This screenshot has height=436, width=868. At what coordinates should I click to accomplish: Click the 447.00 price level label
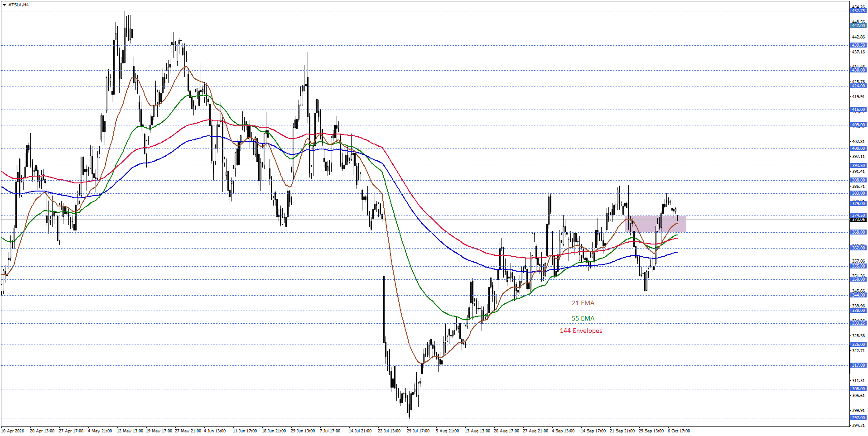point(858,26)
